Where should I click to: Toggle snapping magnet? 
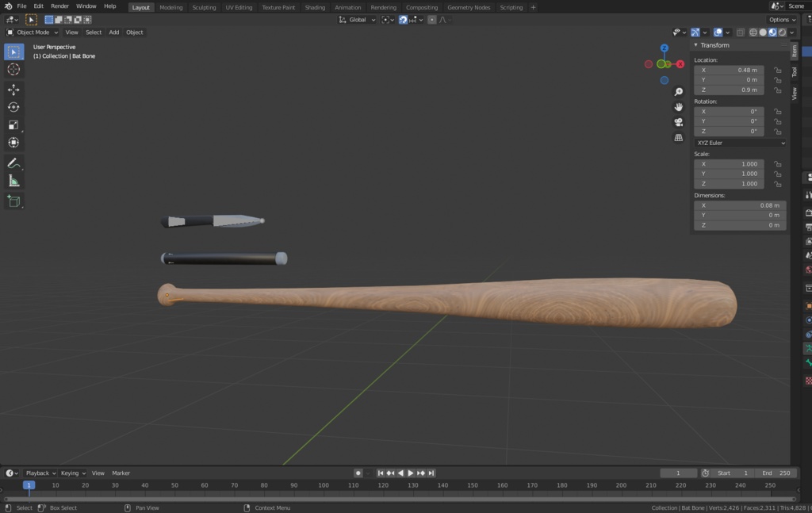point(403,20)
